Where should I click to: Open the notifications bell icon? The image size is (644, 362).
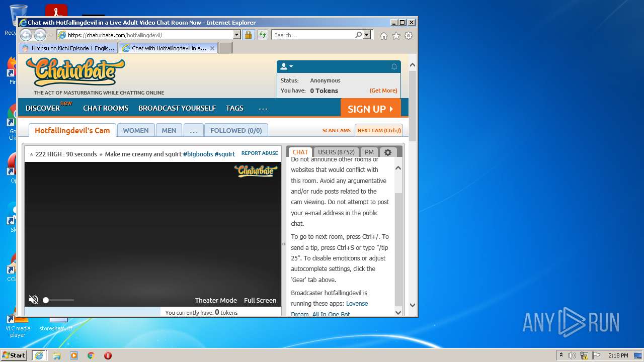click(394, 66)
